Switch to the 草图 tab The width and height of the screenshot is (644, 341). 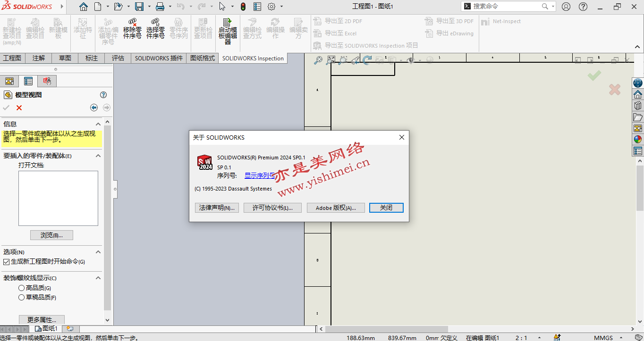coord(65,58)
